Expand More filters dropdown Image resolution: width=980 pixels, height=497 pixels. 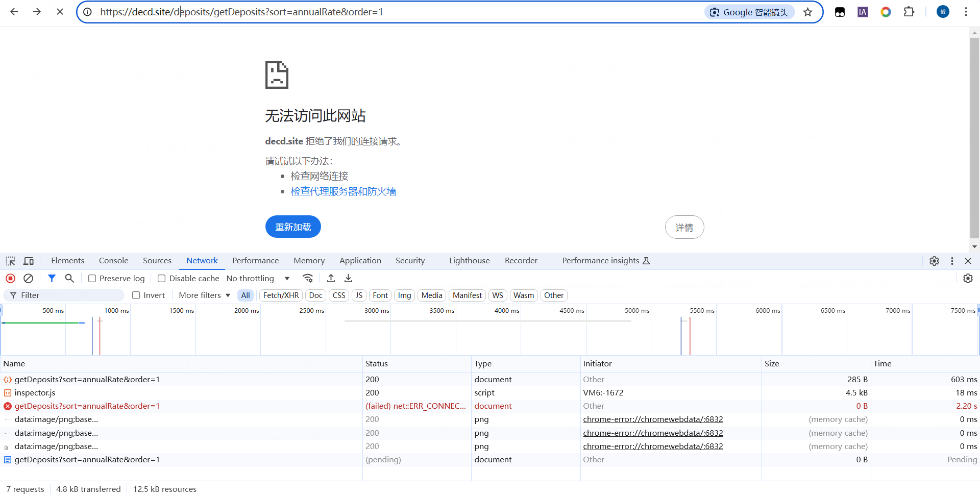point(204,295)
